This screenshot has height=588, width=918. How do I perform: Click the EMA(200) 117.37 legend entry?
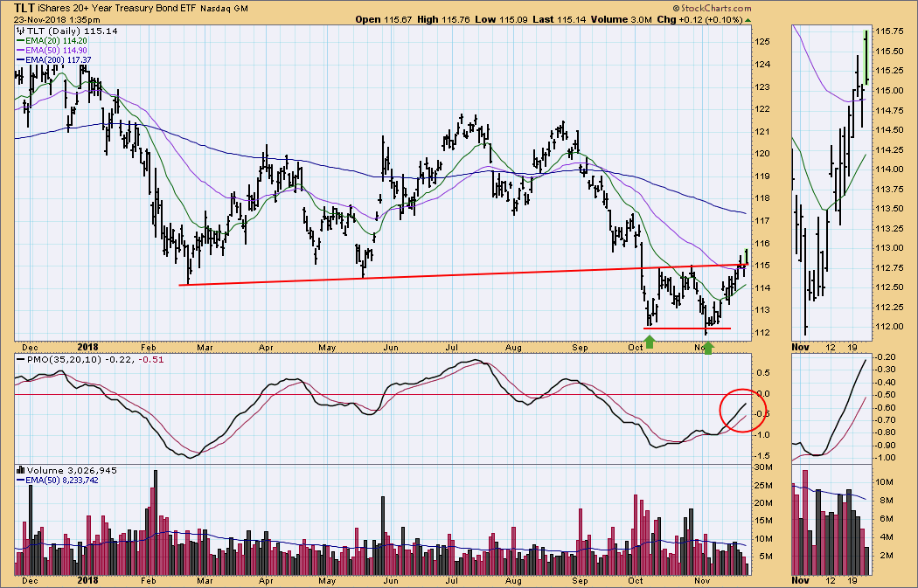click(58, 59)
